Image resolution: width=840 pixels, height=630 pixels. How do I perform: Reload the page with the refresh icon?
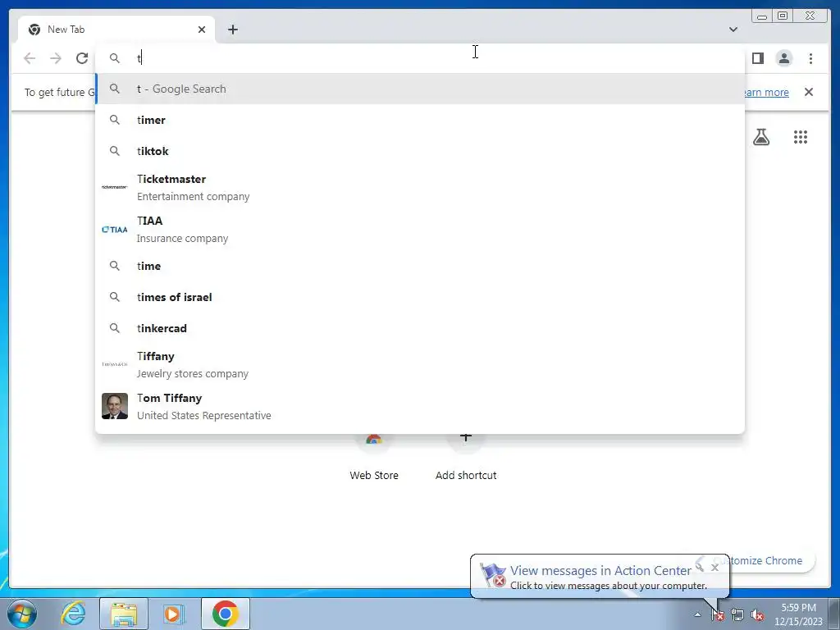tap(82, 58)
